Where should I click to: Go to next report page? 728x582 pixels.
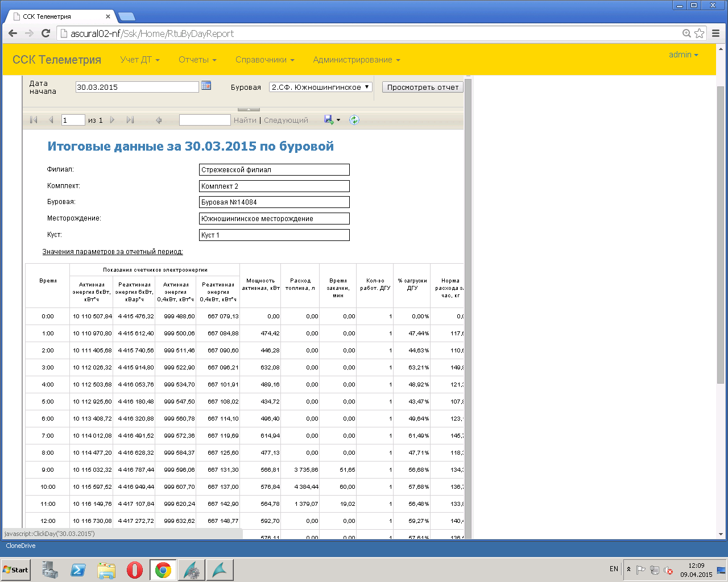coord(113,120)
